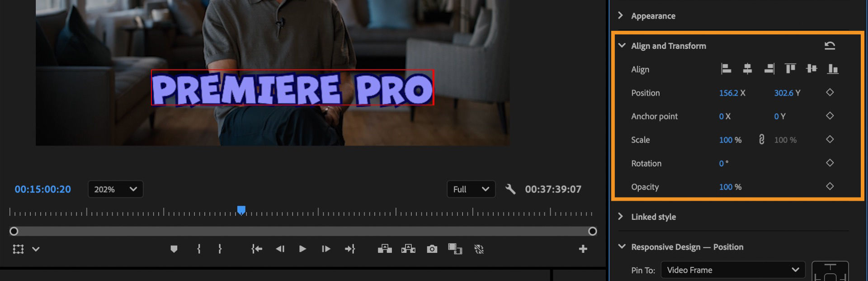Click Position Y value 302.6
The image size is (868, 281).
tap(783, 93)
